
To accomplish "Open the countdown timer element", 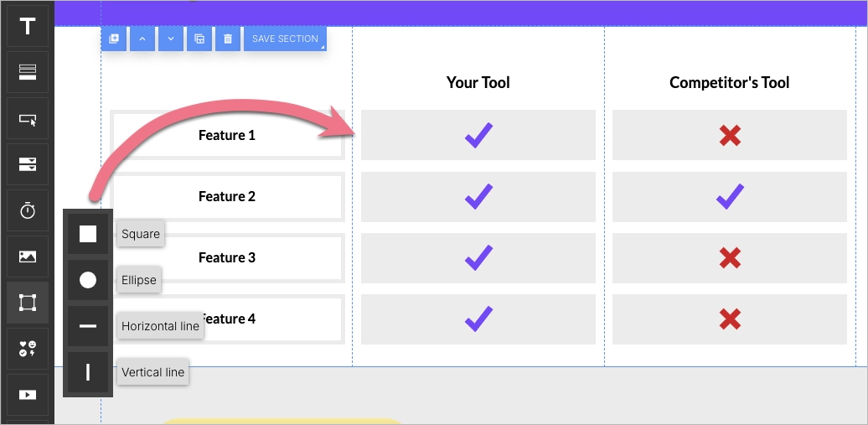I will tap(28, 210).
